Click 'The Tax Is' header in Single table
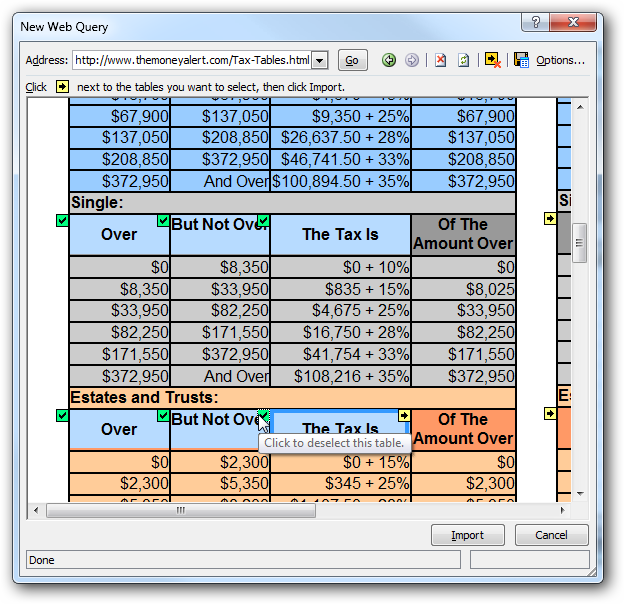The height and width of the screenshot is (604, 624). 340,234
